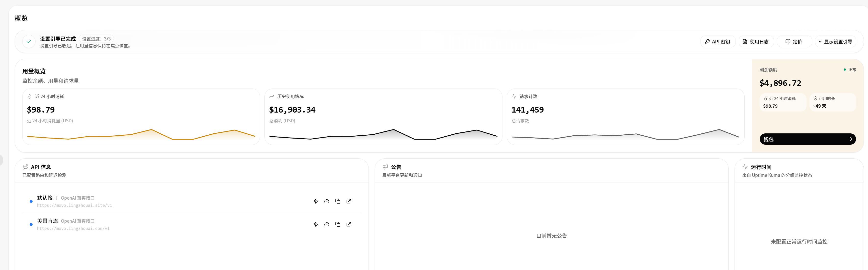Click the key icon on API 密钥

(x=707, y=41)
